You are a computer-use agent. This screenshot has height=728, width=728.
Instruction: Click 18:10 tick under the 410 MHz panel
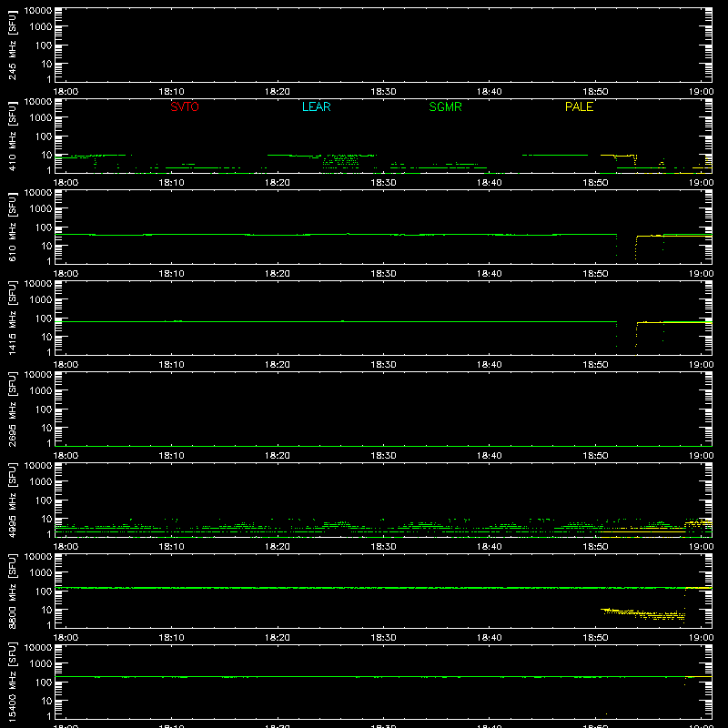(171, 183)
